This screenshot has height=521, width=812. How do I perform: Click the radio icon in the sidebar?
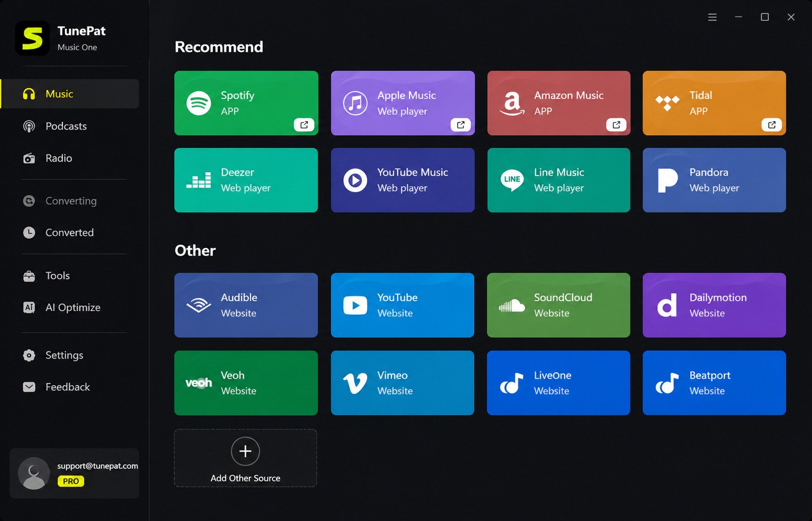[29, 158]
